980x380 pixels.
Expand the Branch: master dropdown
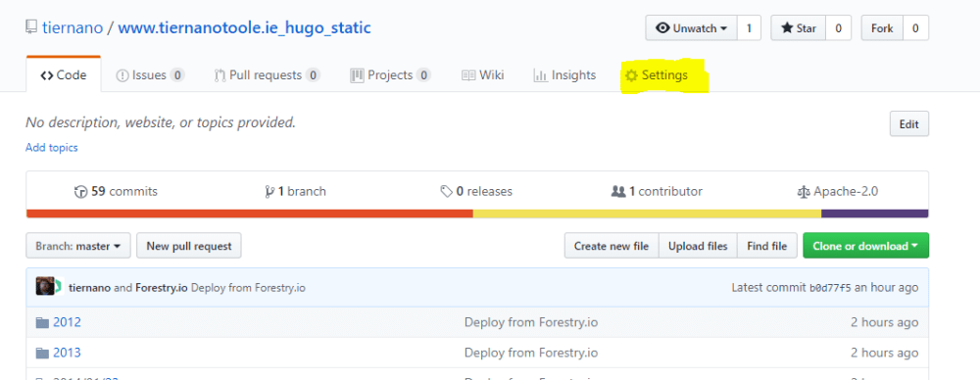[x=78, y=246]
